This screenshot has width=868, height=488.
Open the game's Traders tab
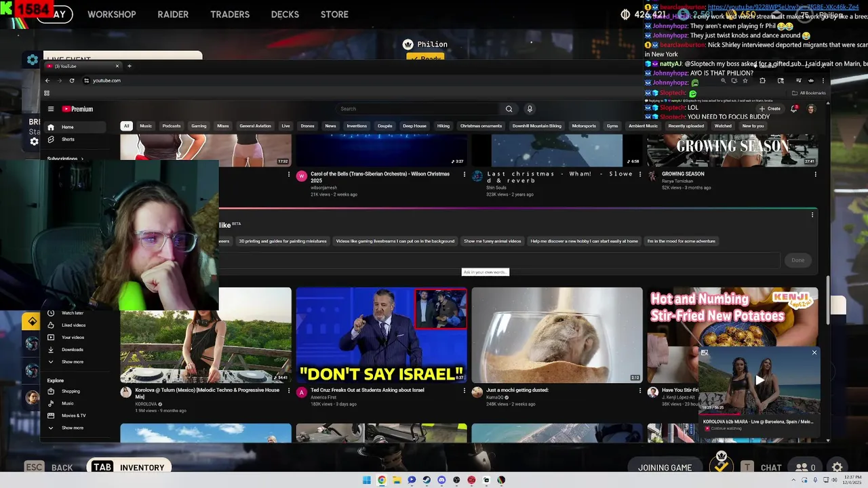(230, 14)
